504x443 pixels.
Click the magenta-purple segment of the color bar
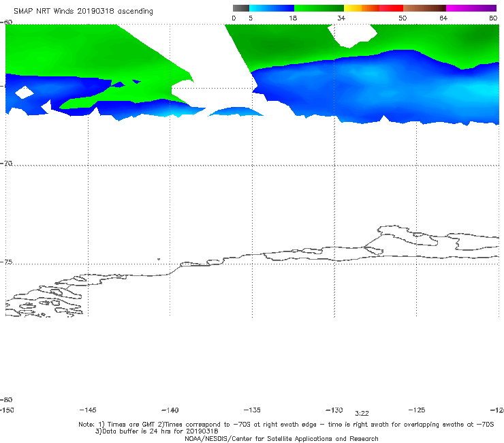(x=471, y=8)
